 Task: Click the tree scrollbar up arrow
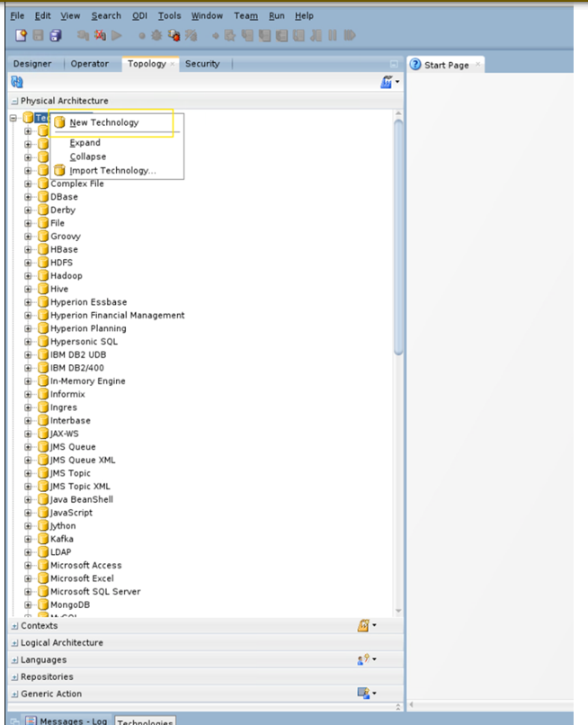point(398,113)
